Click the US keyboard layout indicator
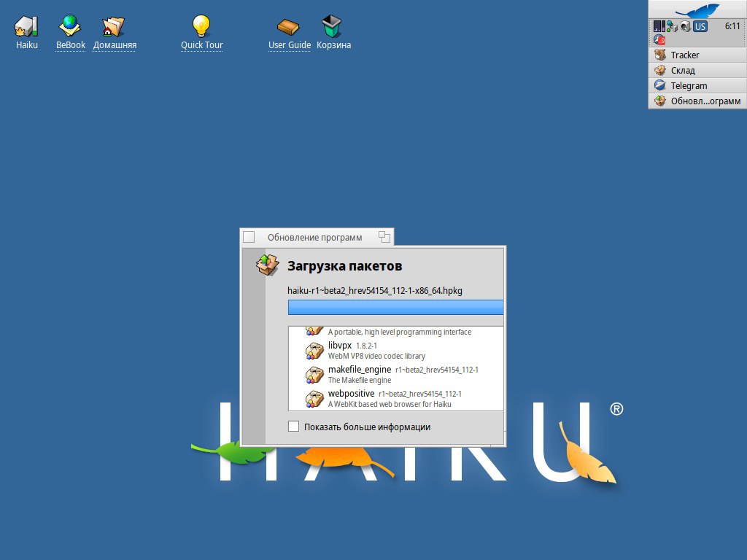This screenshot has height=560, width=747. (x=700, y=27)
